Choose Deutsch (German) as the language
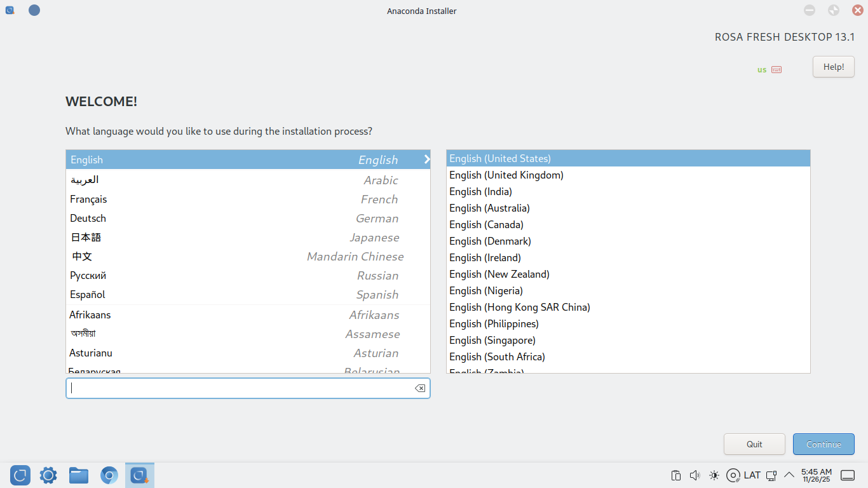The height and width of the screenshot is (488, 868). tap(248, 218)
